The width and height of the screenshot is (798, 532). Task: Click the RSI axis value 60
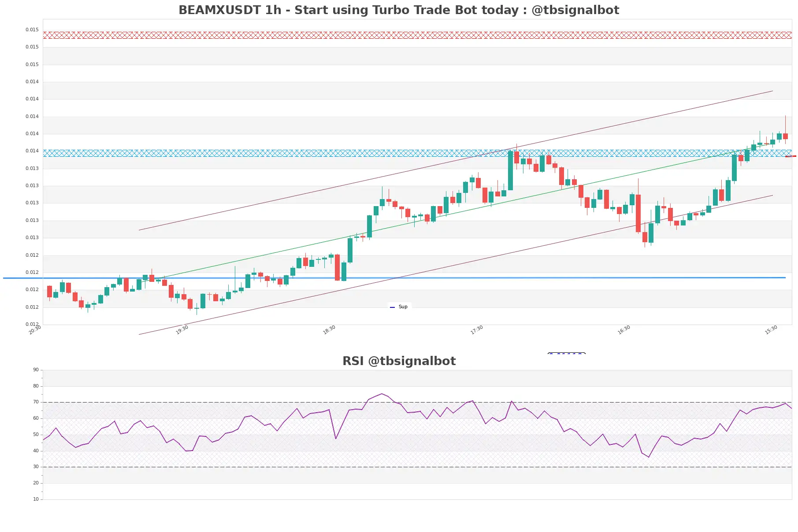tap(36, 418)
